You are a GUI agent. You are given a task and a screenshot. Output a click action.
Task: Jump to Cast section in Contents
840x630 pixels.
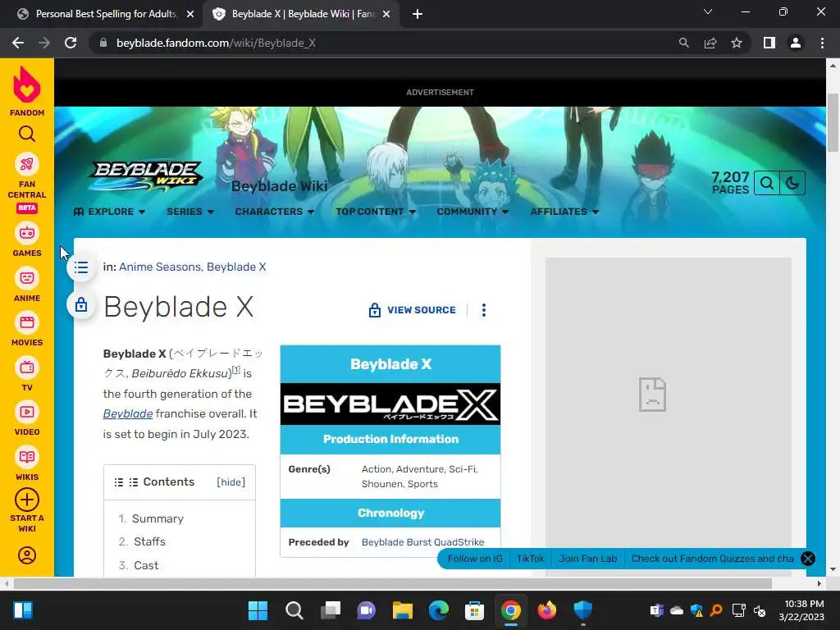146,565
